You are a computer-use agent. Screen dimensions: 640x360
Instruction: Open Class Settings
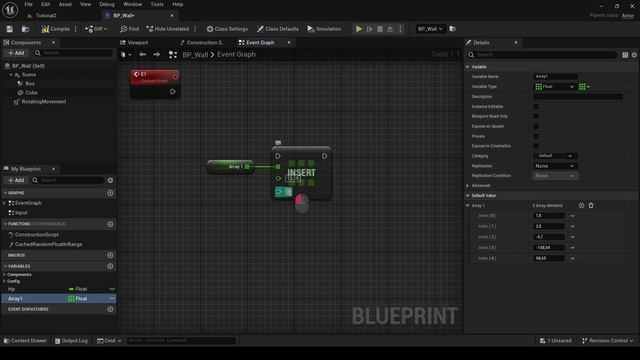[227, 29]
